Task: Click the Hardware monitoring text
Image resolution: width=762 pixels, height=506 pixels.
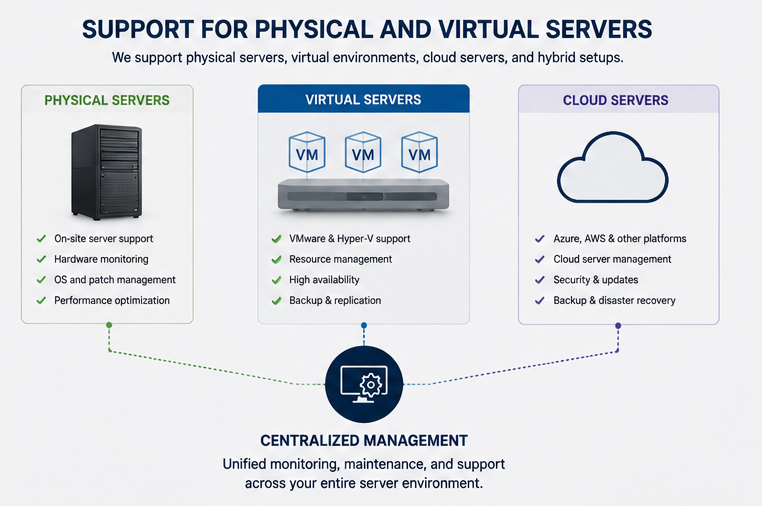Action: tap(101, 259)
